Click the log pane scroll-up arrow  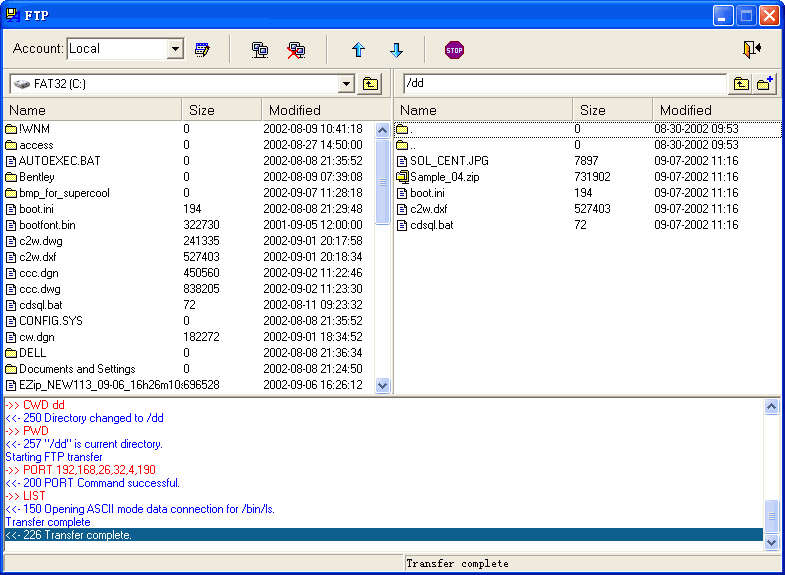(x=771, y=407)
